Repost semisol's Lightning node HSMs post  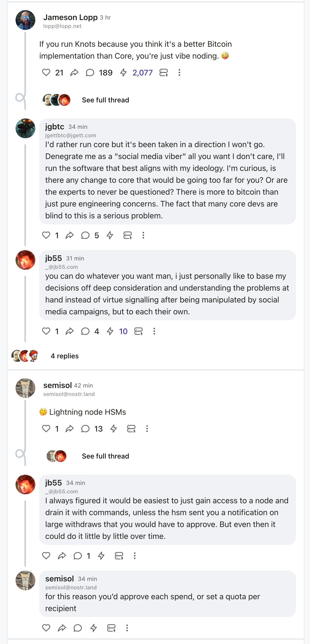coord(70,429)
